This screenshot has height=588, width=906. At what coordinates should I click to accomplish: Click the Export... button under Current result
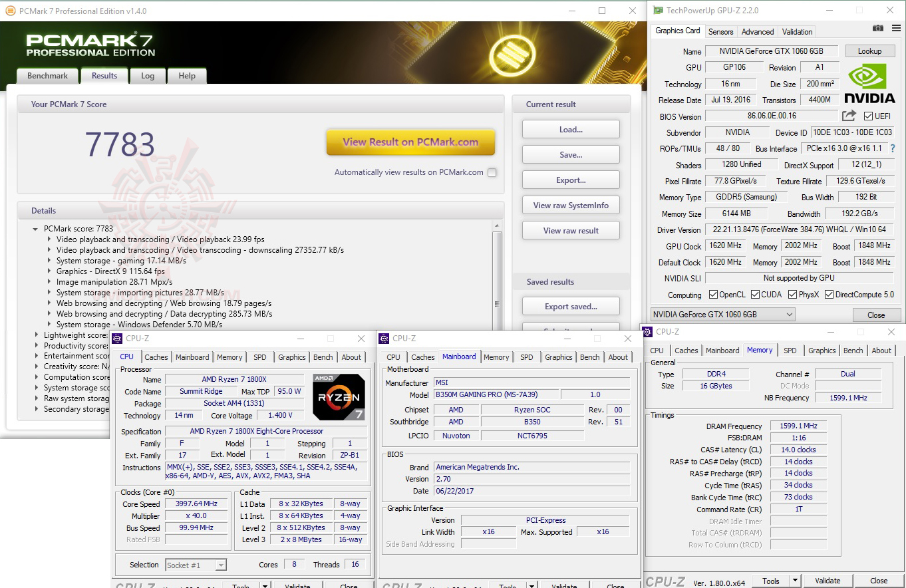coord(571,180)
